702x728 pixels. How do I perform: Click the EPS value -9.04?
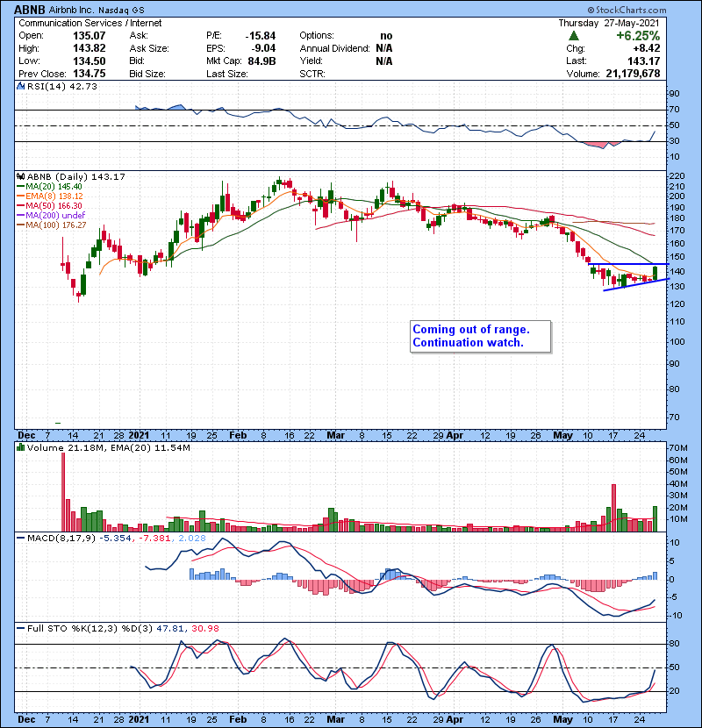(x=263, y=48)
